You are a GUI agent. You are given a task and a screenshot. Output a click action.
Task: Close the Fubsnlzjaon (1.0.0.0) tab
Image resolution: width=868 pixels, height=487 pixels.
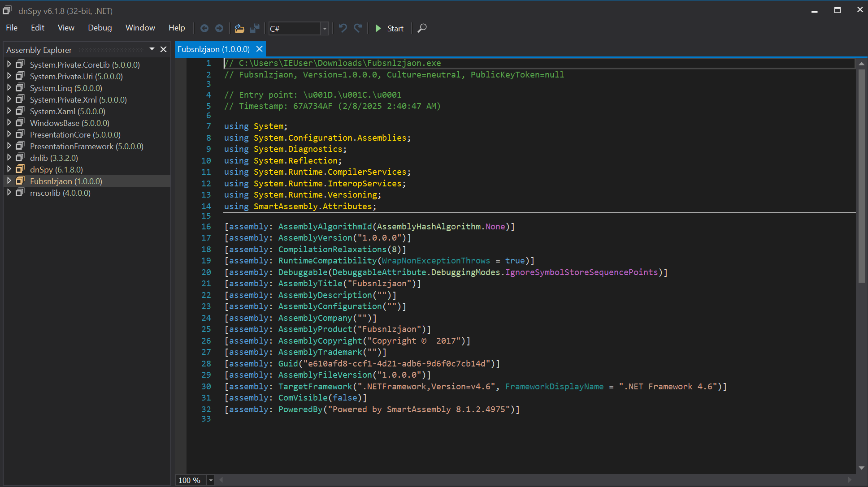(259, 49)
